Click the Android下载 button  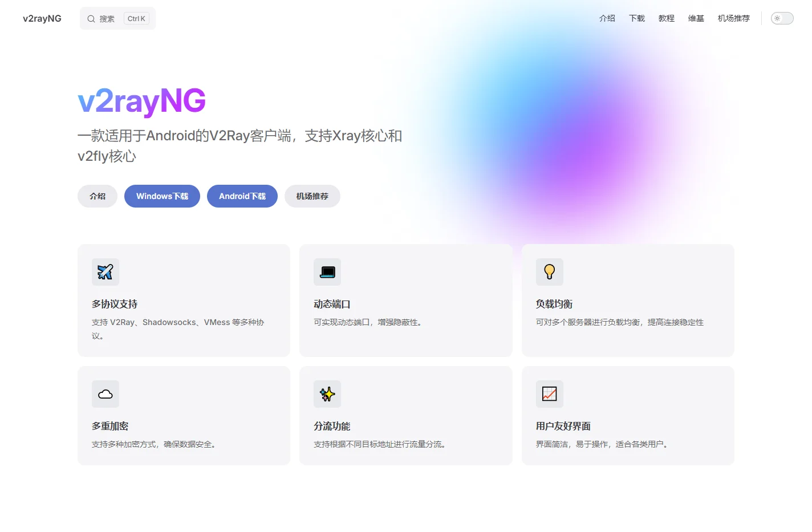pyautogui.click(x=242, y=196)
